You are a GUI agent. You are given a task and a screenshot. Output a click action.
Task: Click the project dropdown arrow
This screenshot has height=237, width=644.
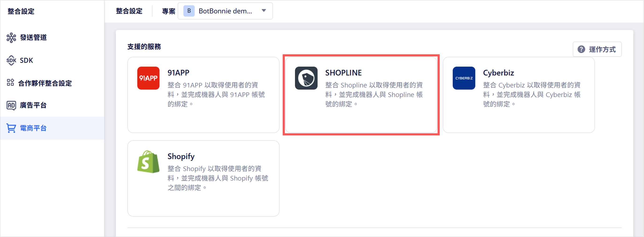[x=264, y=11]
